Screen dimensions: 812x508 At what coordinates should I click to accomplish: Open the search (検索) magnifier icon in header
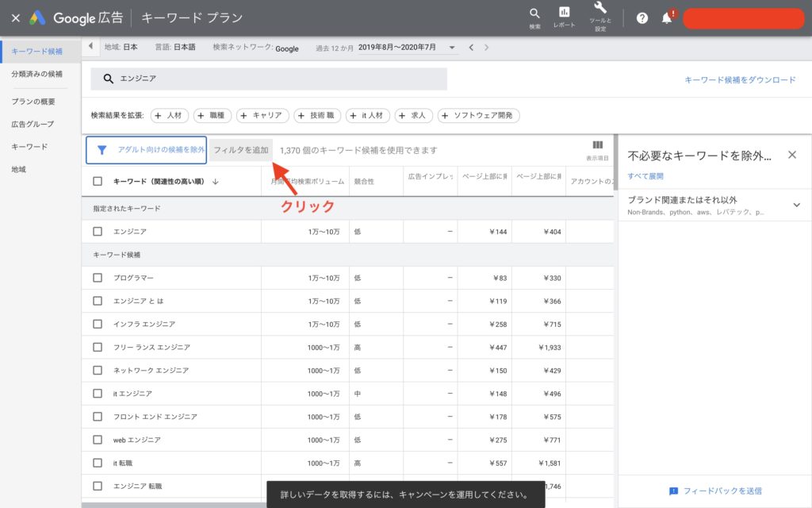click(x=534, y=13)
